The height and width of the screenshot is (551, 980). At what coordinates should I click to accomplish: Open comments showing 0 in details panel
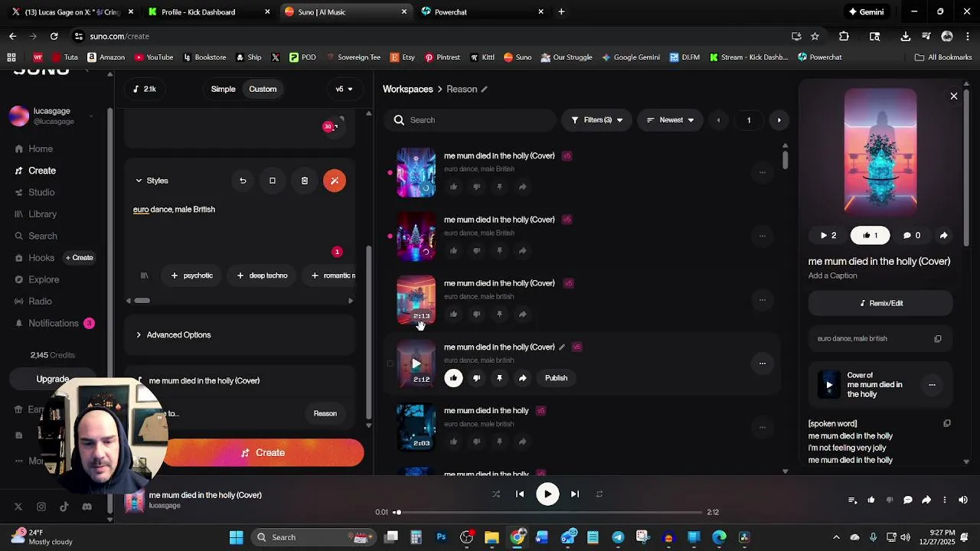(x=911, y=236)
